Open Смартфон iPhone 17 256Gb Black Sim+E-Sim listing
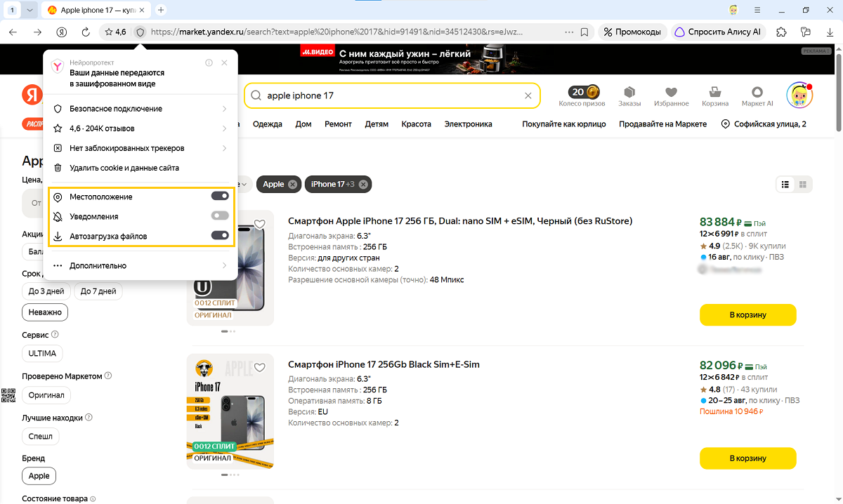Viewport: 843px width, 504px height. click(384, 364)
